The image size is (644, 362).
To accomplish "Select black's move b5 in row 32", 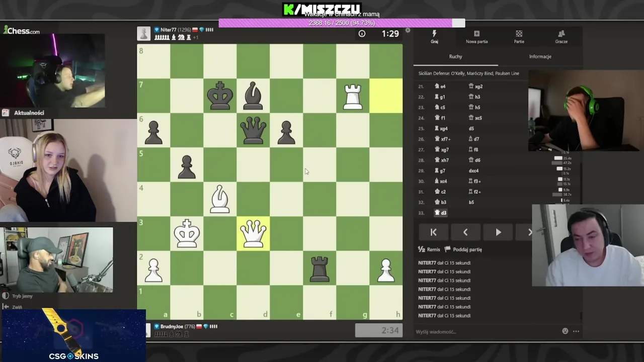I will point(471,203).
